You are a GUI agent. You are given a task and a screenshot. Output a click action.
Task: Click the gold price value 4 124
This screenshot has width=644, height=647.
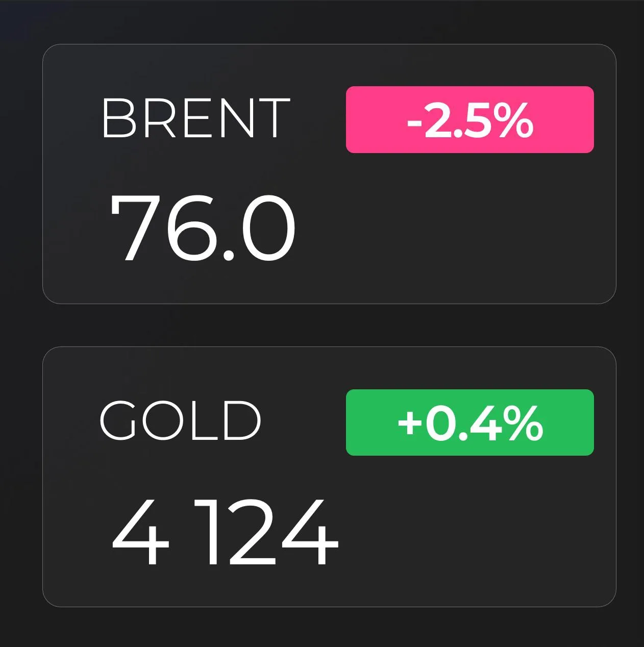225,533
